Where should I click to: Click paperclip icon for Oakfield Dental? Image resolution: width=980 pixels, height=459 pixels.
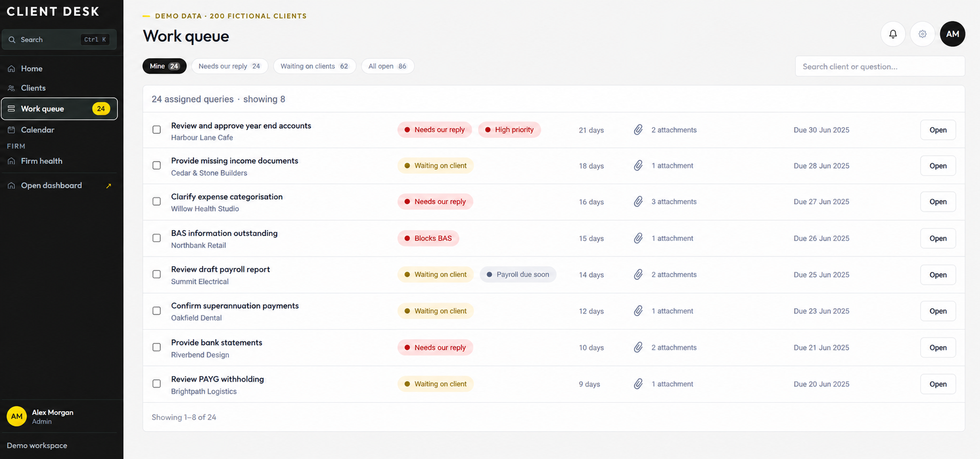click(638, 311)
